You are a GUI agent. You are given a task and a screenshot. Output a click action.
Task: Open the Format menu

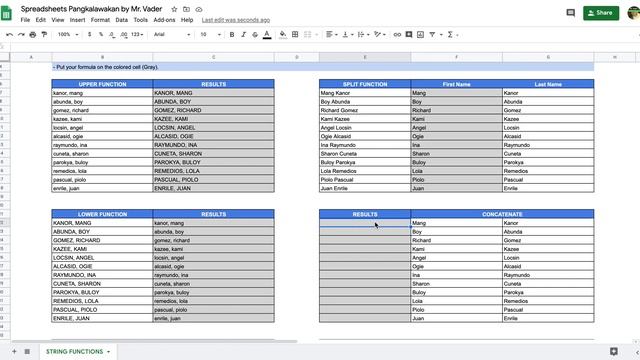point(100,20)
